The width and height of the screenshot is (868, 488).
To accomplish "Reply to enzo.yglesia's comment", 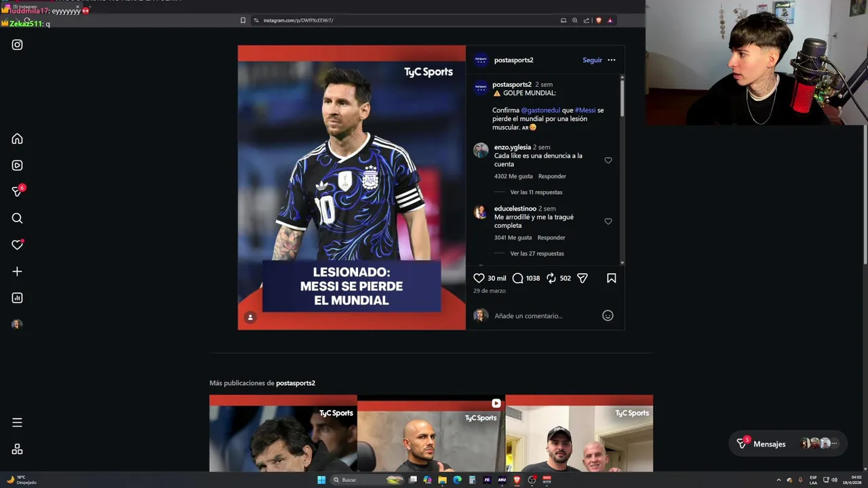I will click(x=552, y=176).
